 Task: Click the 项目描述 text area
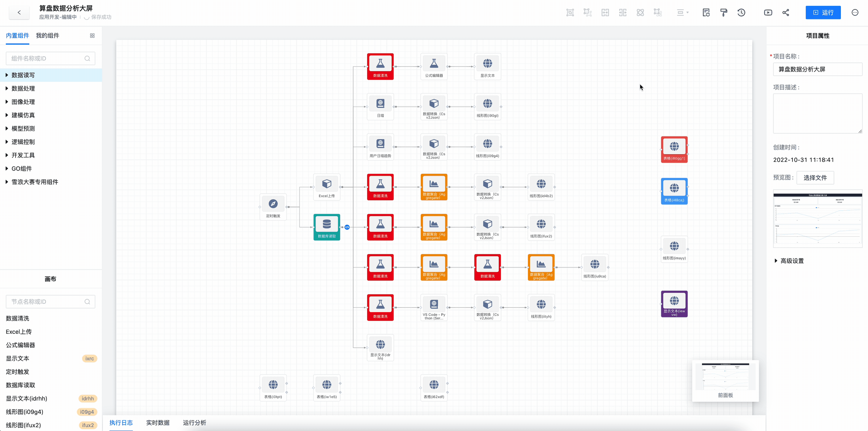click(x=817, y=113)
